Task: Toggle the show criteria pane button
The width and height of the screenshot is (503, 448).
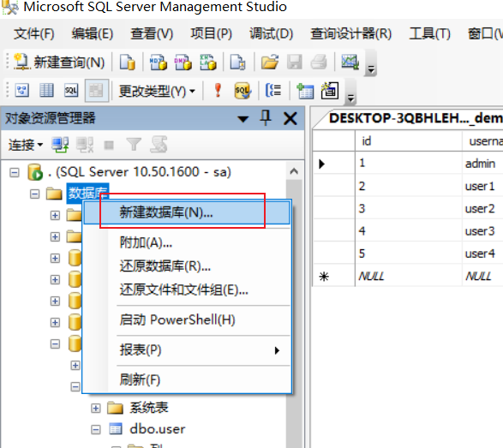Action: 46,91
